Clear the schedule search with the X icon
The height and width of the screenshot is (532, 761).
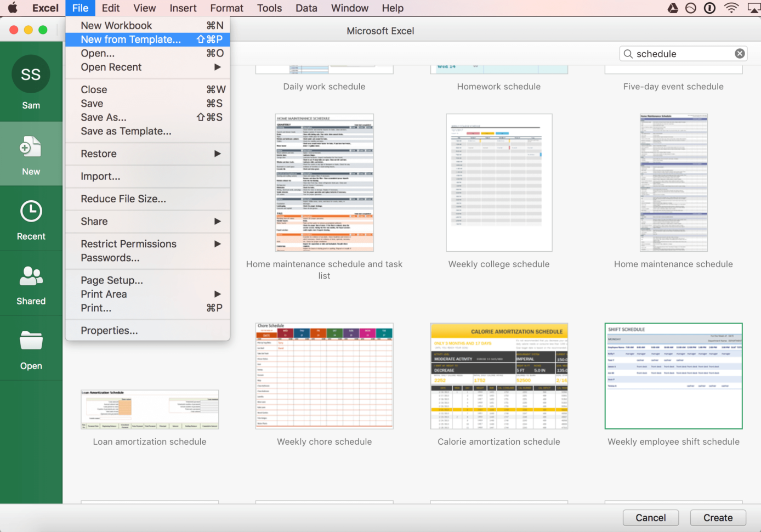[740, 53]
